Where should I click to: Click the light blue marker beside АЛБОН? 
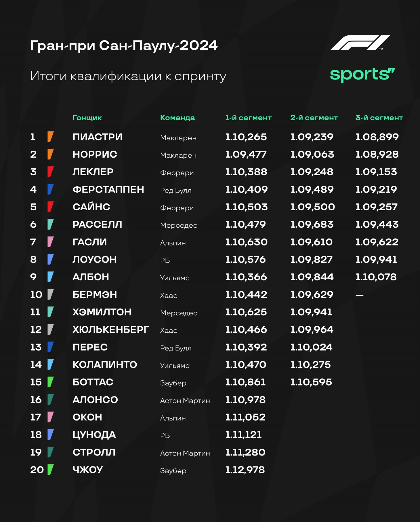click(x=50, y=277)
